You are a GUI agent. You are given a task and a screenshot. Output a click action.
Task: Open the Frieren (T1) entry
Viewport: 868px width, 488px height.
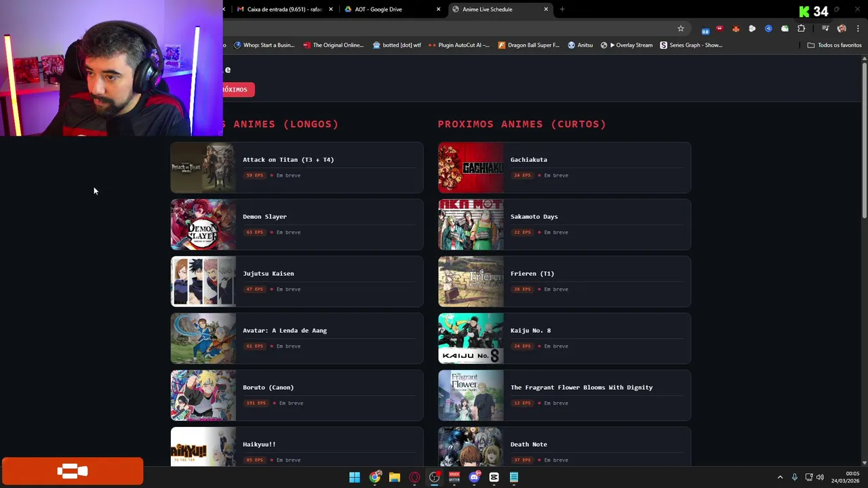tap(564, 281)
